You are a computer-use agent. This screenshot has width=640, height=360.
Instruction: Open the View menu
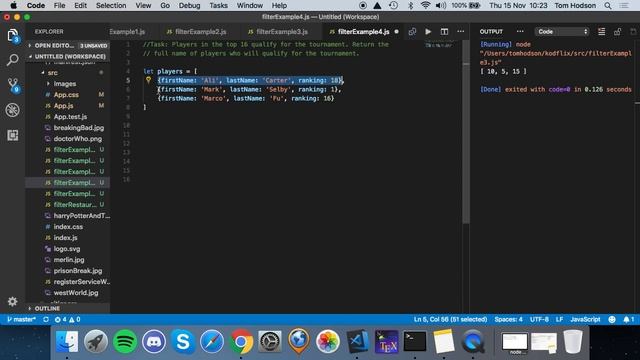(x=143, y=6)
